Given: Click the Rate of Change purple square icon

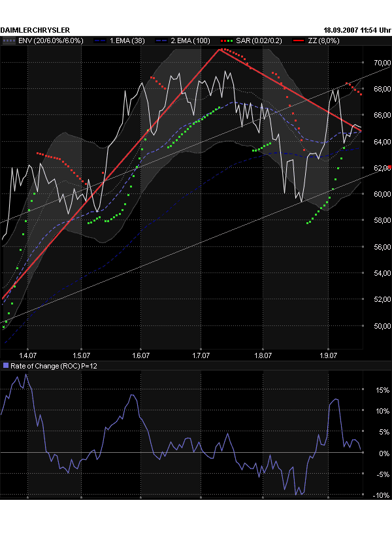Looking at the screenshot, I should pos(6,365).
